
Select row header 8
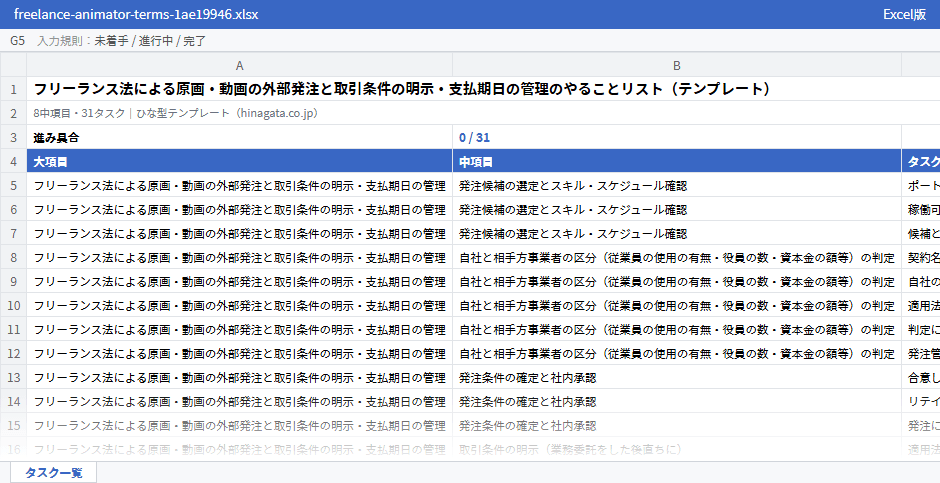coord(13,257)
